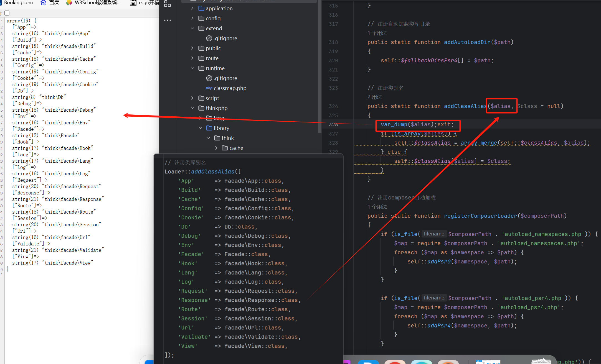This screenshot has width=601, height=364.
Task: Expand the cache folder under think
Action: 216,148
